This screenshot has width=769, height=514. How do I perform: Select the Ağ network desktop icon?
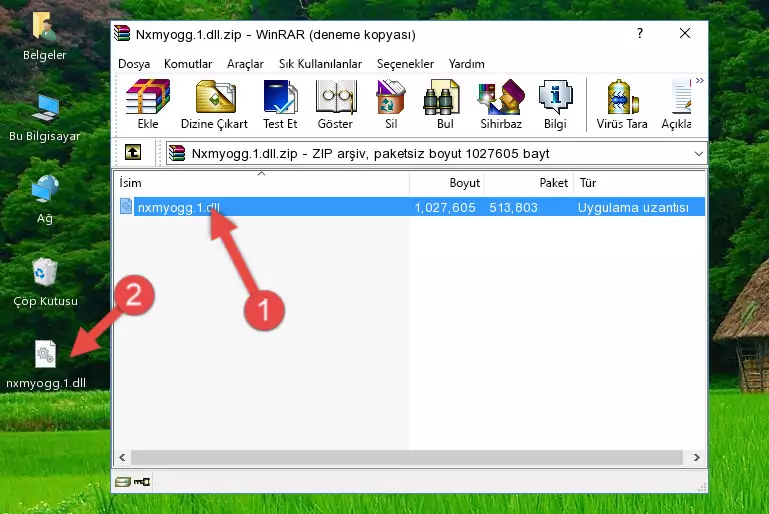[x=45, y=200]
